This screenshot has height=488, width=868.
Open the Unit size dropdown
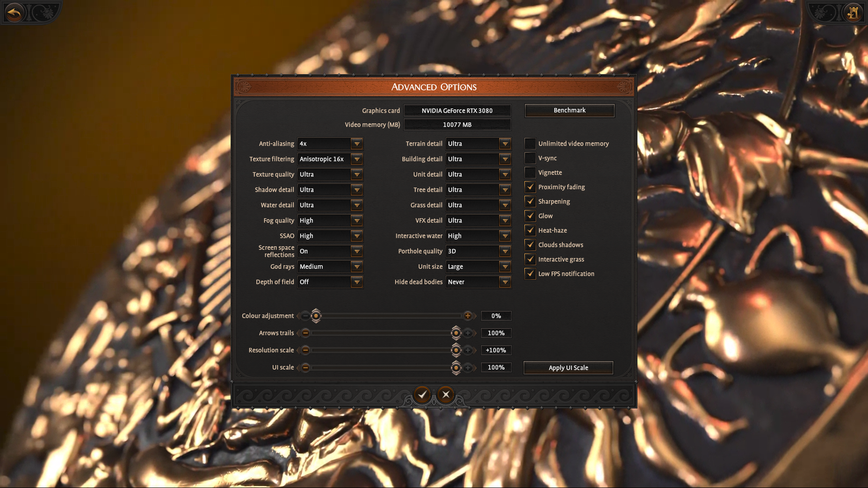[505, 267]
